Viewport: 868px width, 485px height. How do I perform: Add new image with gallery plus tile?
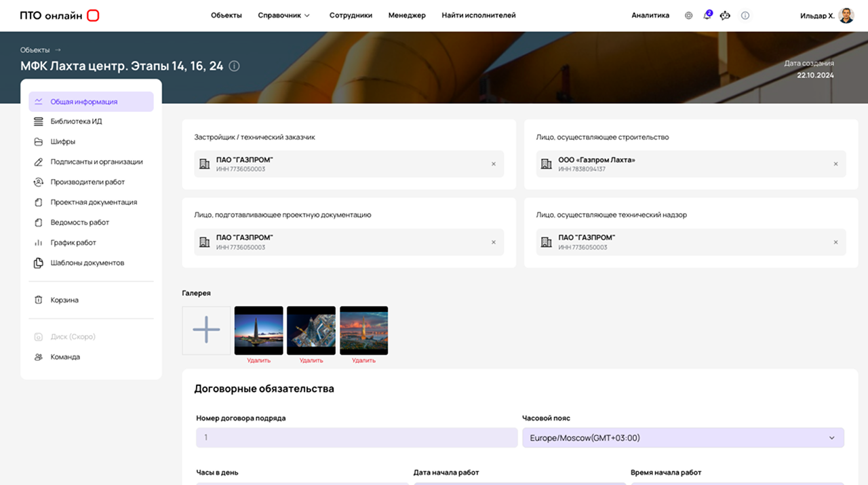pyautogui.click(x=206, y=330)
